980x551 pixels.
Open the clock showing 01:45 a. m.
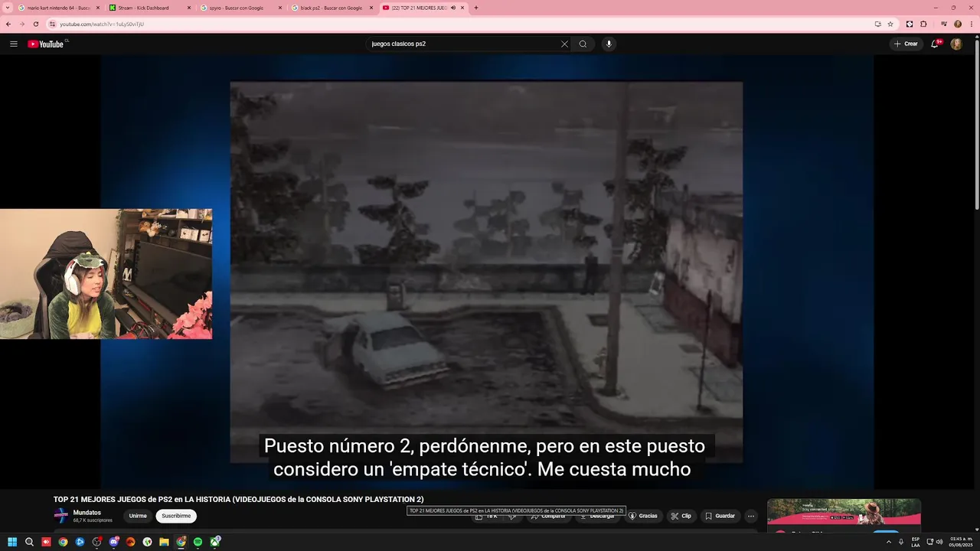(x=959, y=542)
